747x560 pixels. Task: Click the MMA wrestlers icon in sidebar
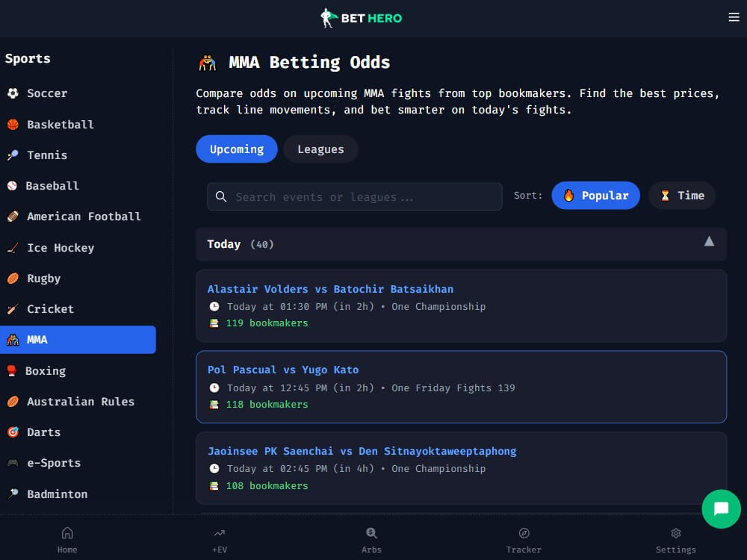pos(14,339)
